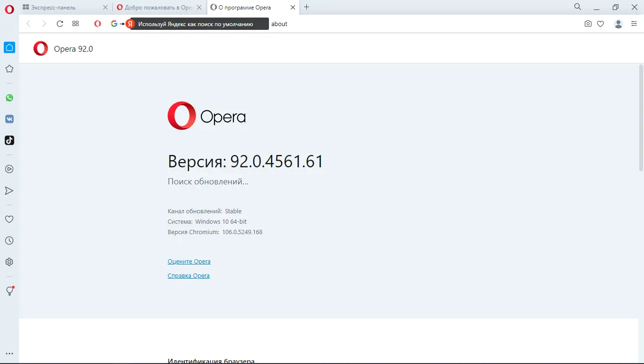The image size is (644, 364).
Task: Open the paper-plane icon in sidebar
Action: click(9, 191)
